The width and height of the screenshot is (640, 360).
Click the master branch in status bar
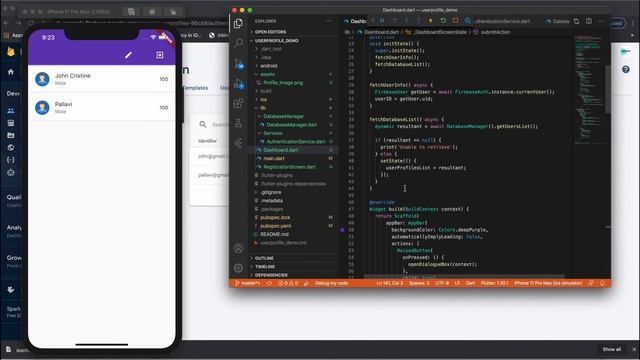tap(248, 283)
